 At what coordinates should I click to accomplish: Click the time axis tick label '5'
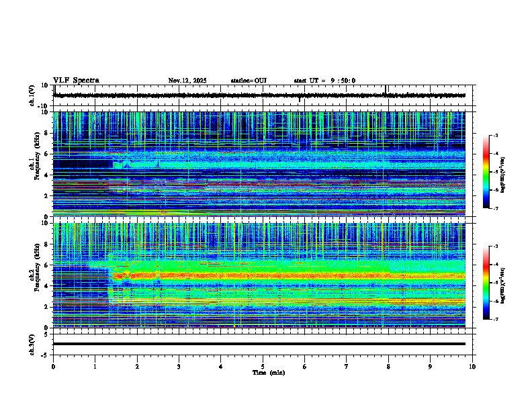(x=263, y=367)
